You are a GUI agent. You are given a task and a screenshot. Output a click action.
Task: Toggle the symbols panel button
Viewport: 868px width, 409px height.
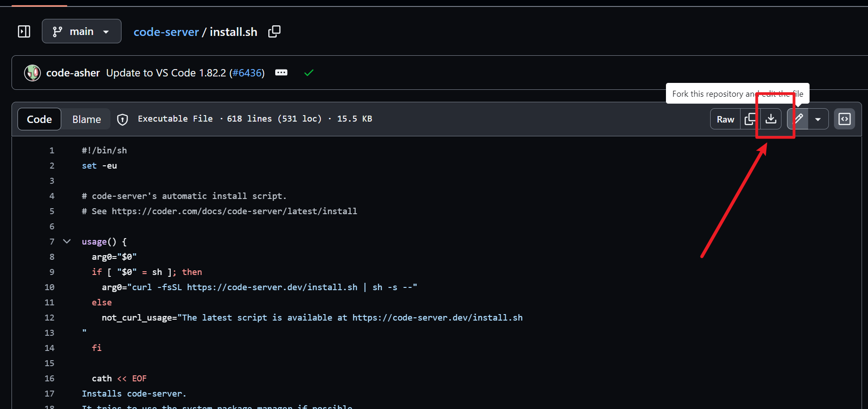coord(845,119)
